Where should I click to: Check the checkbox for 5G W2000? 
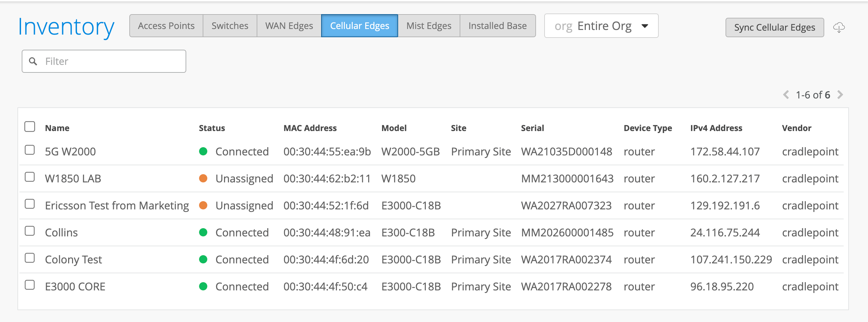tap(30, 149)
